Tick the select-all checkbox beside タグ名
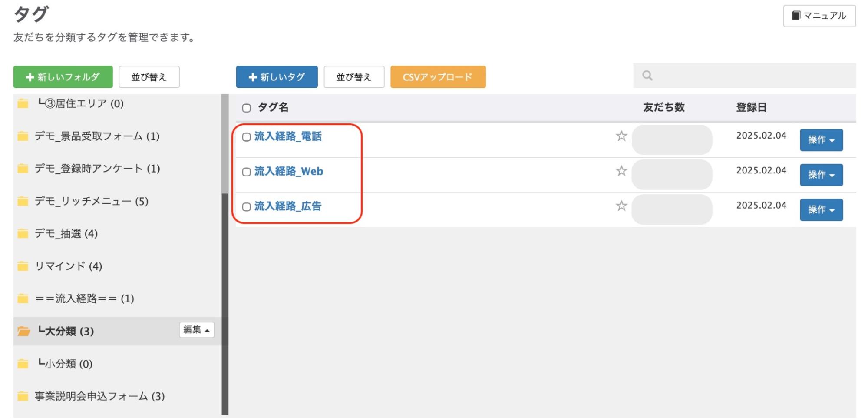Screen dimensions: 868x418 247,107
